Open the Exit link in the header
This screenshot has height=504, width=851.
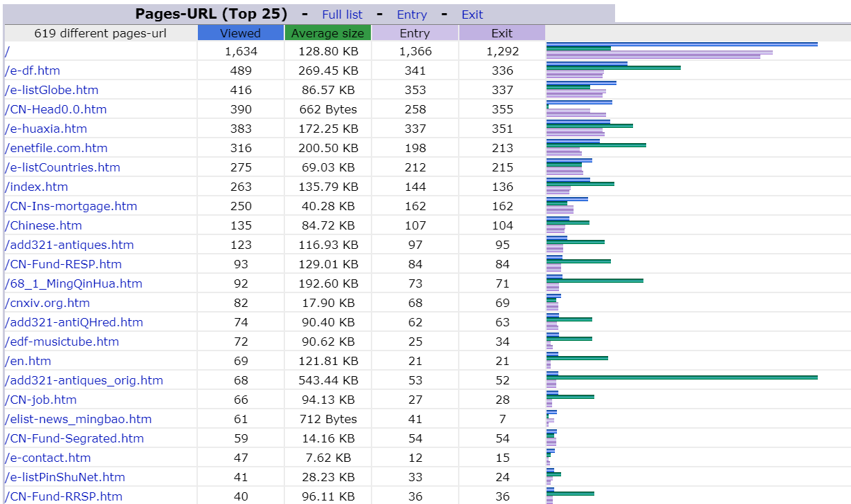point(472,15)
